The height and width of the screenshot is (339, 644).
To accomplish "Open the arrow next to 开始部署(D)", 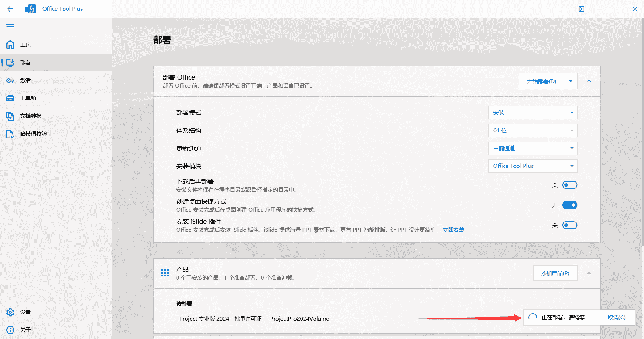I will [571, 81].
